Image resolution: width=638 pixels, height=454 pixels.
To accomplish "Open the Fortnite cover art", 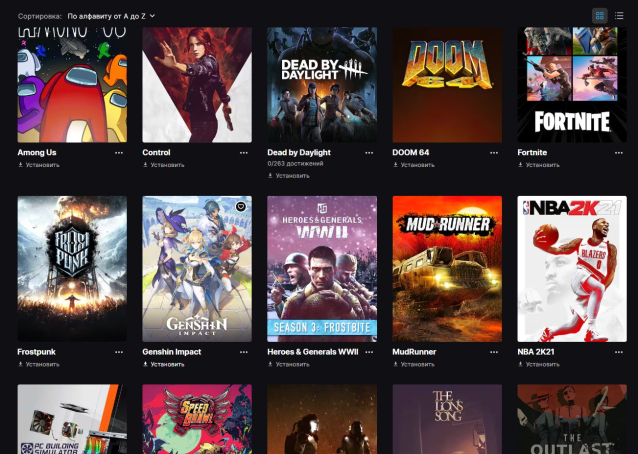I will pyautogui.click(x=572, y=85).
